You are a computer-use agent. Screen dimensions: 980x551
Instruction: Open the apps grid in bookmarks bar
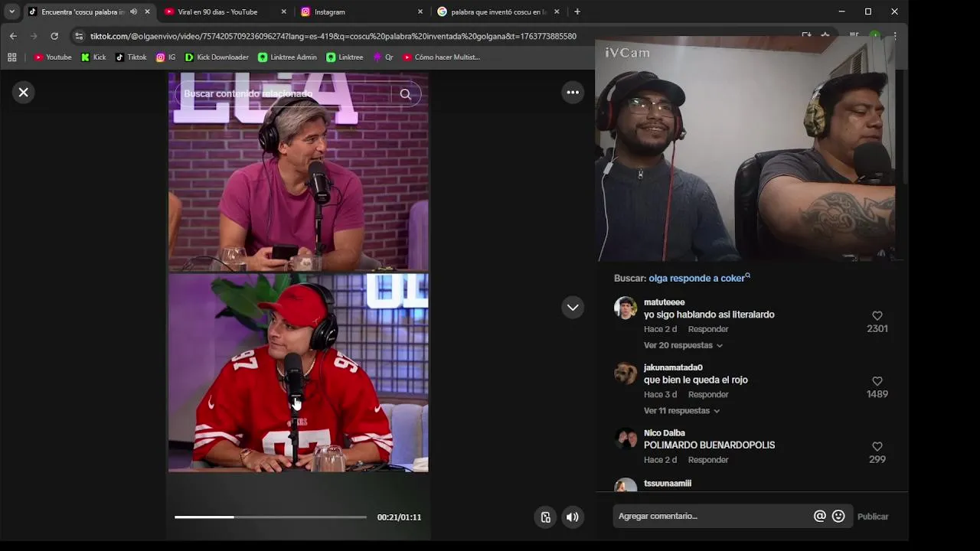pos(11,57)
